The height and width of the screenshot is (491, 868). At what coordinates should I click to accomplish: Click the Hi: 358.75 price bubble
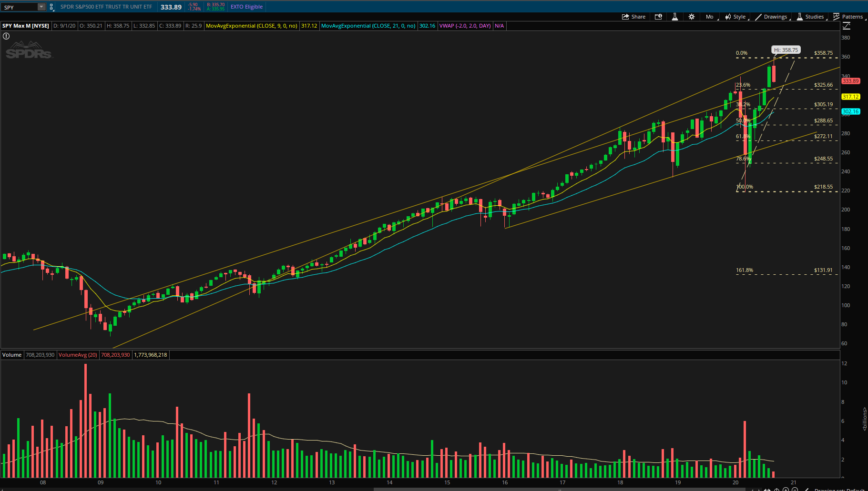tap(786, 50)
